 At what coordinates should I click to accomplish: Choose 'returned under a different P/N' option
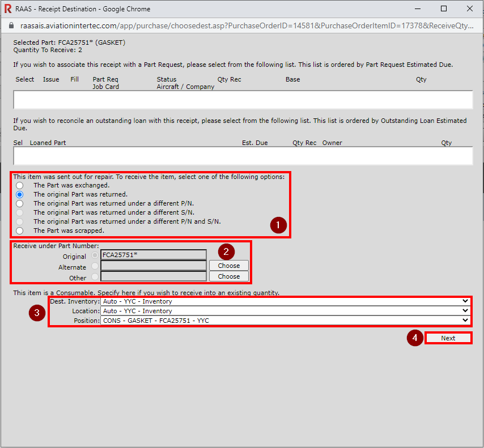pyautogui.click(x=20, y=203)
